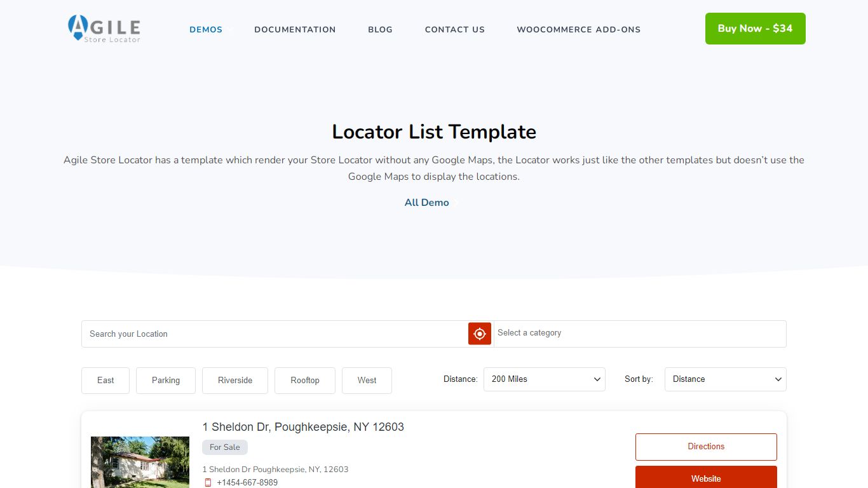Open the house thumbnail for 1 Sheldon Dr
Image resolution: width=868 pixels, height=488 pixels.
pyautogui.click(x=140, y=462)
